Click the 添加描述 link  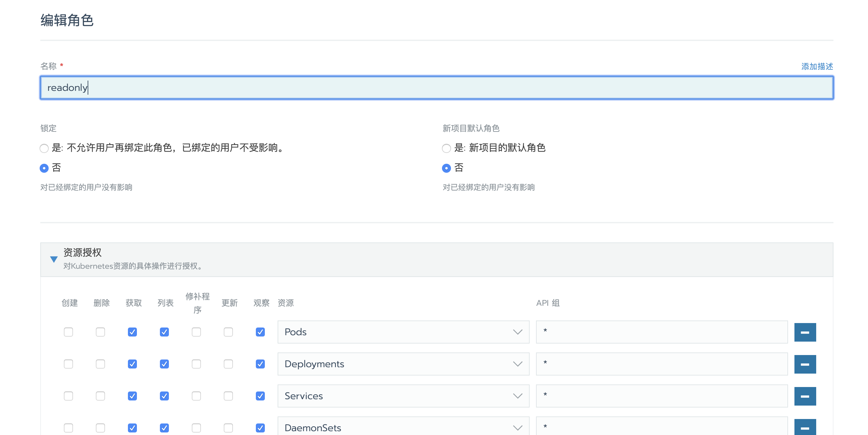[817, 67]
